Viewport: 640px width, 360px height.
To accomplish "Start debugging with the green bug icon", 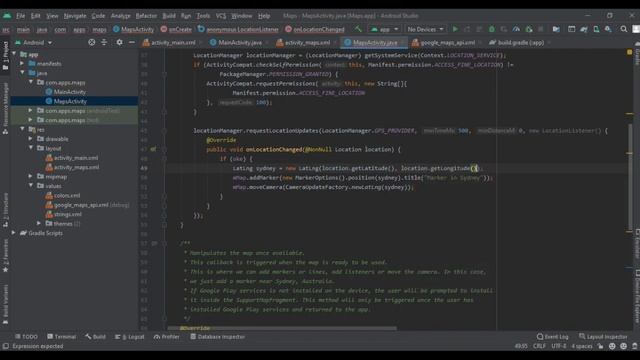I will pyautogui.click(x=491, y=29).
